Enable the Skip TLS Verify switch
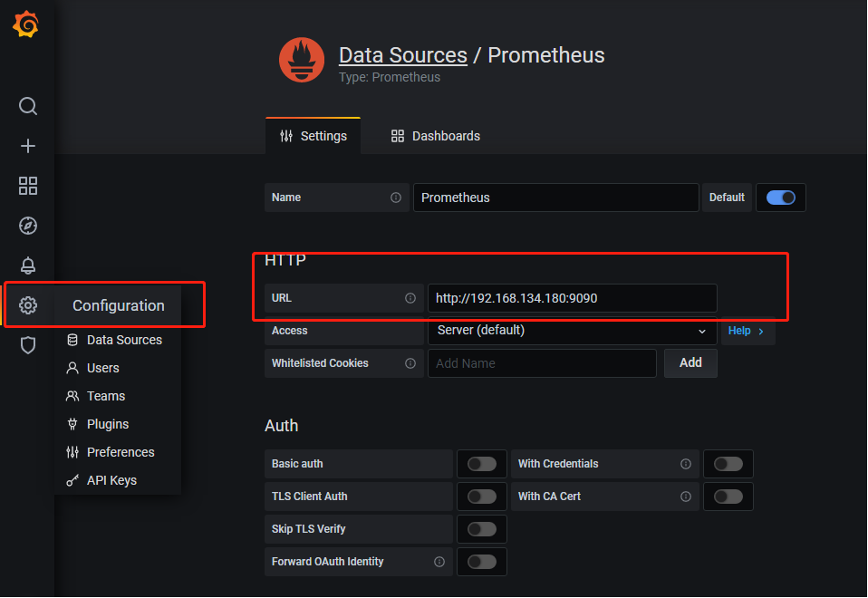 tap(482, 529)
